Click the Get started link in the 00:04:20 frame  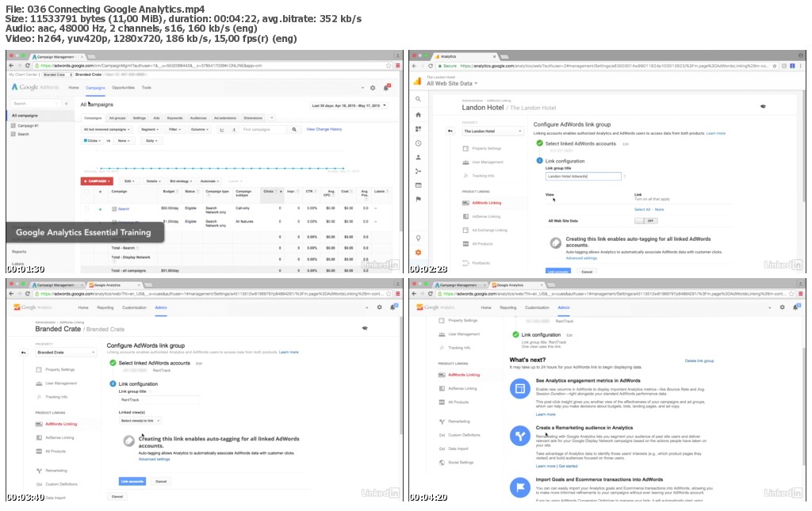[568, 466]
